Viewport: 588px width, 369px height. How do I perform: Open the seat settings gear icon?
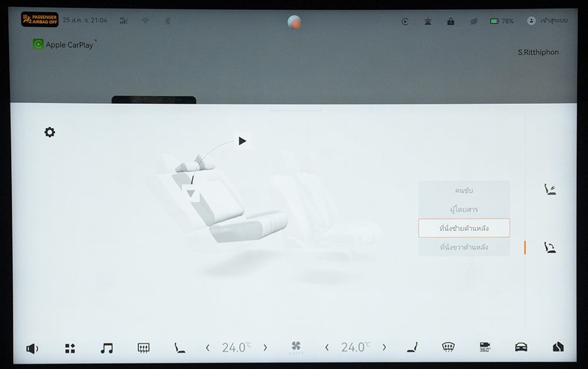50,132
